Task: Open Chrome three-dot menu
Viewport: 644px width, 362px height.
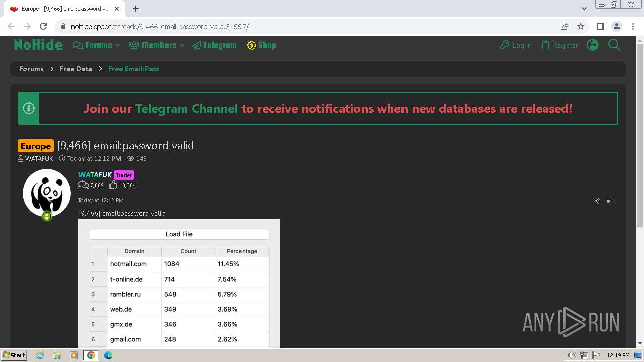Action: coord(632,26)
